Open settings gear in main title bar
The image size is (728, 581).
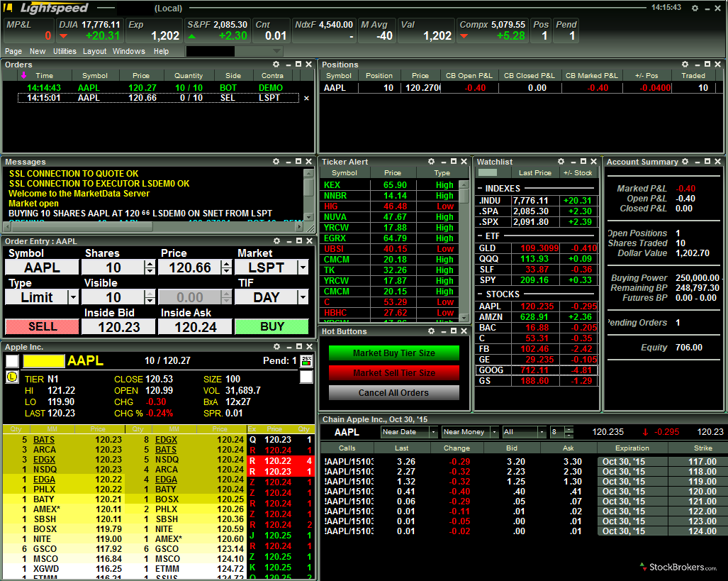pyautogui.click(x=695, y=9)
